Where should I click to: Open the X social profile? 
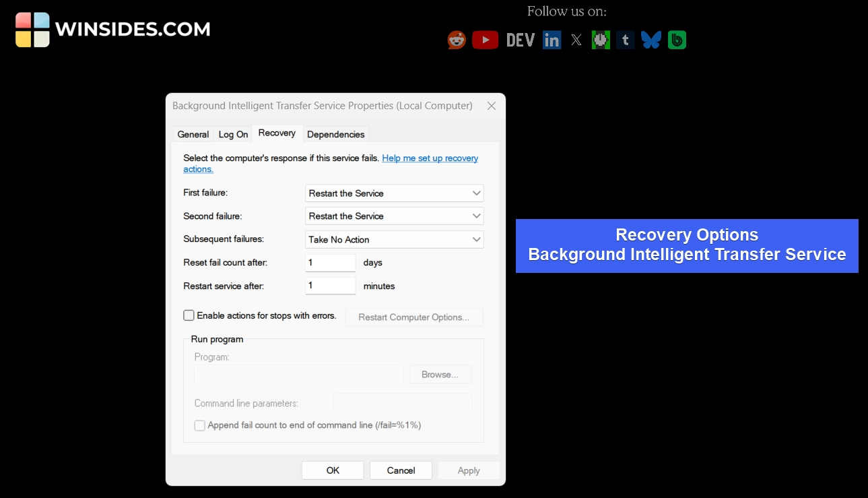(576, 39)
